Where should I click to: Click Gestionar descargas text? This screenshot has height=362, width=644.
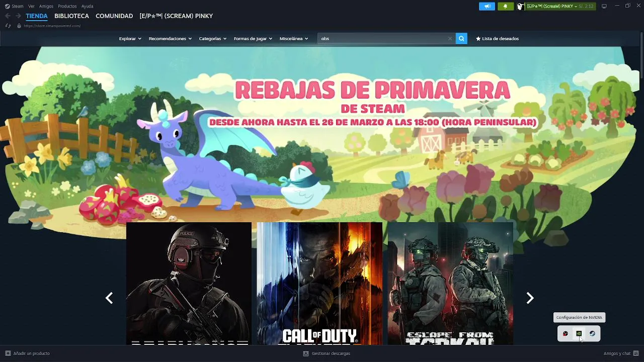[x=331, y=353]
